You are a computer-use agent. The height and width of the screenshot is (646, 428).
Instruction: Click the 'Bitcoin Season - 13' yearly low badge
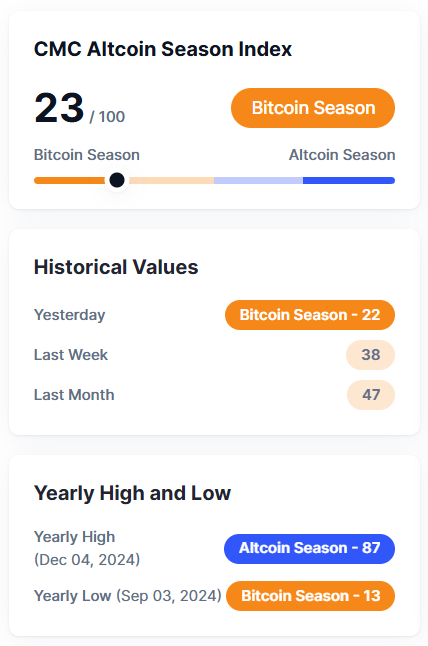311,596
